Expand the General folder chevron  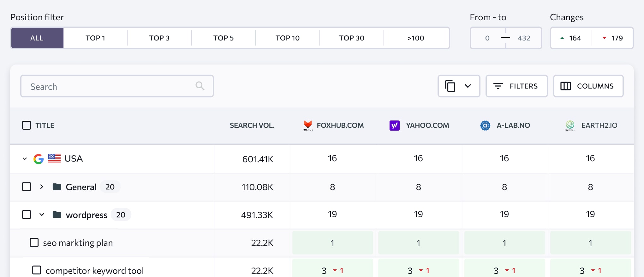coord(41,187)
